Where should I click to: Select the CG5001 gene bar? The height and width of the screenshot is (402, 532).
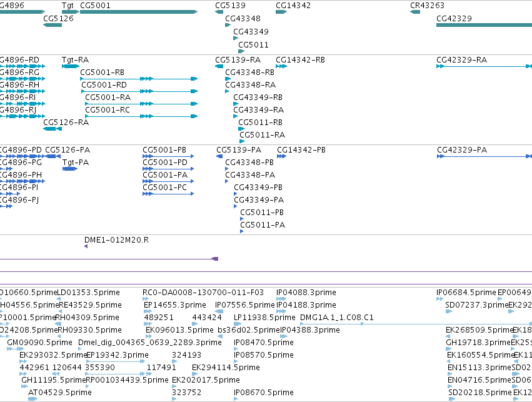pos(139,12)
